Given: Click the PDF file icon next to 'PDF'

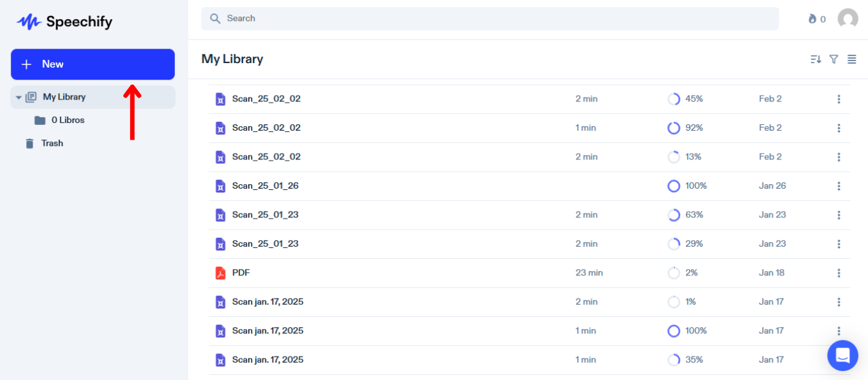Looking at the screenshot, I should (x=220, y=272).
